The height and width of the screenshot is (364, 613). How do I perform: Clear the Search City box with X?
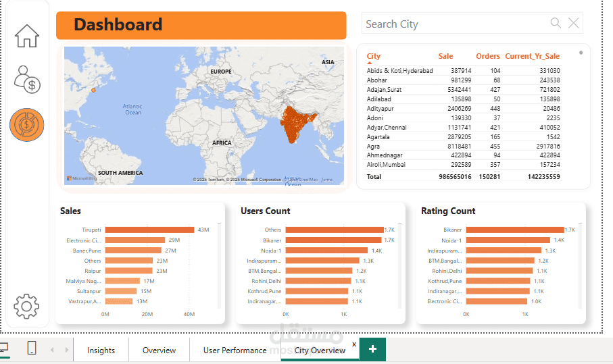pyautogui.click(x=574, y=23)
